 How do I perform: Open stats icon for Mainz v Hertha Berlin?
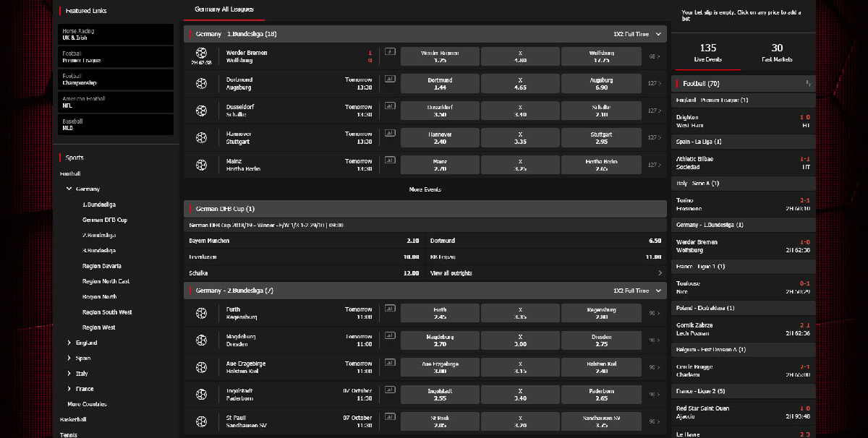tap(390, 160)
